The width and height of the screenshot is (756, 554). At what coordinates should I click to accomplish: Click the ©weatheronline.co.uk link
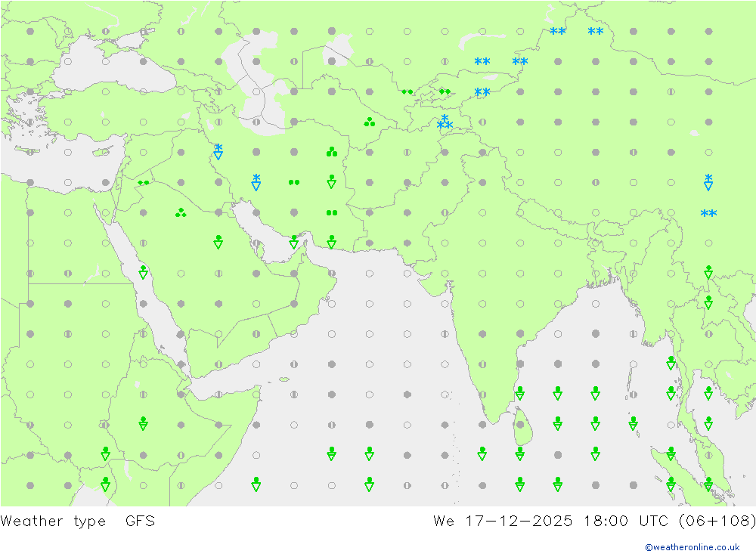[x=692, y=547]
